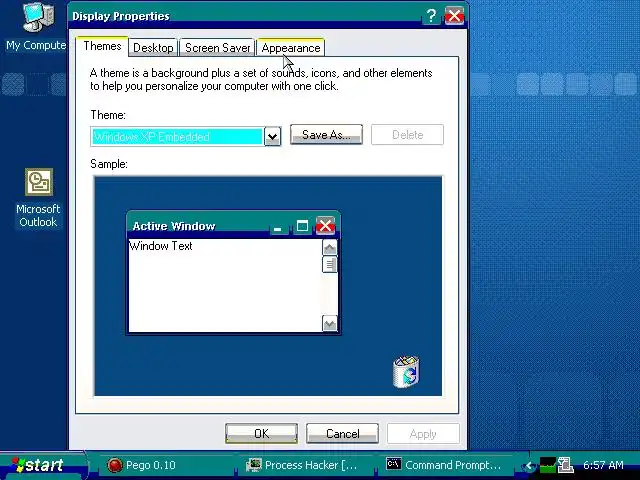640x480 pixels.
Task: Expand the Theme dropdown arrow
Action: (x=273, y=137)
